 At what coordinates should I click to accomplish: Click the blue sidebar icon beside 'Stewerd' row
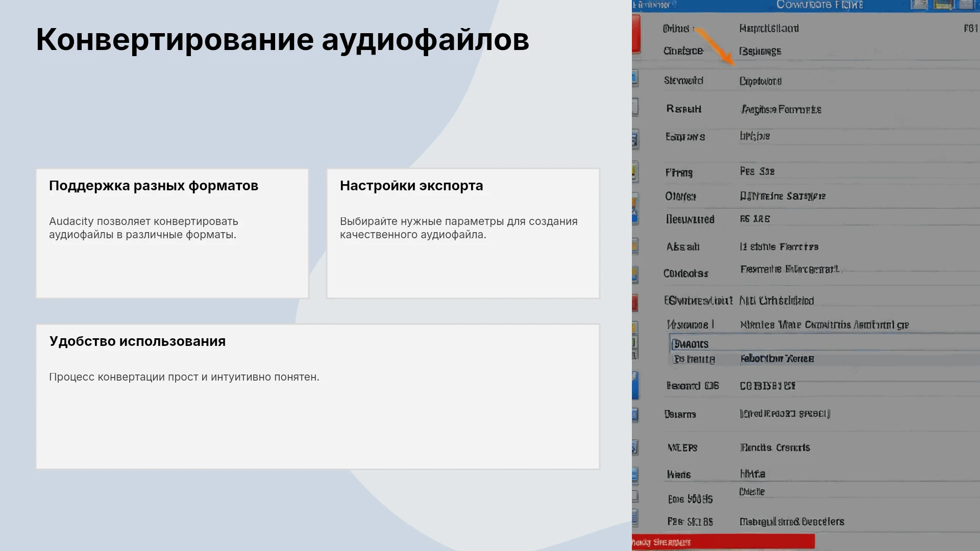pos(635,79)
